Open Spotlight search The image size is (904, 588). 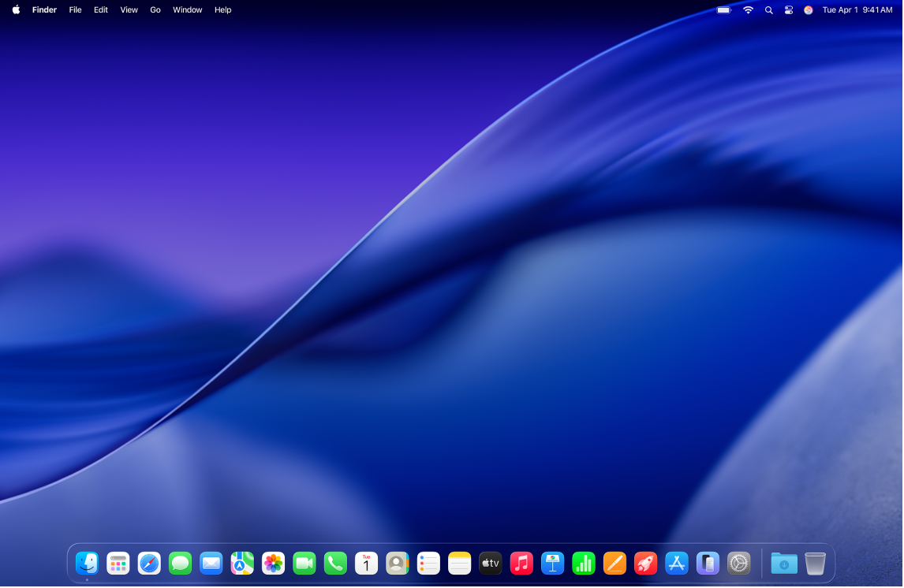(768, 9)
